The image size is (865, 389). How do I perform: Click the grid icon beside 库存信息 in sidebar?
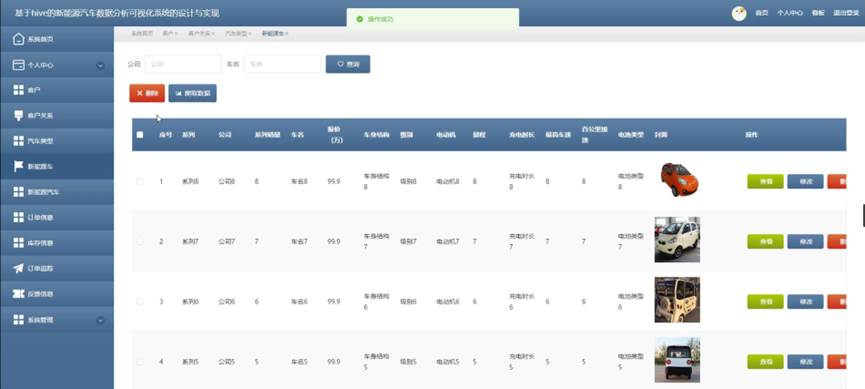[x=19, y=243]
